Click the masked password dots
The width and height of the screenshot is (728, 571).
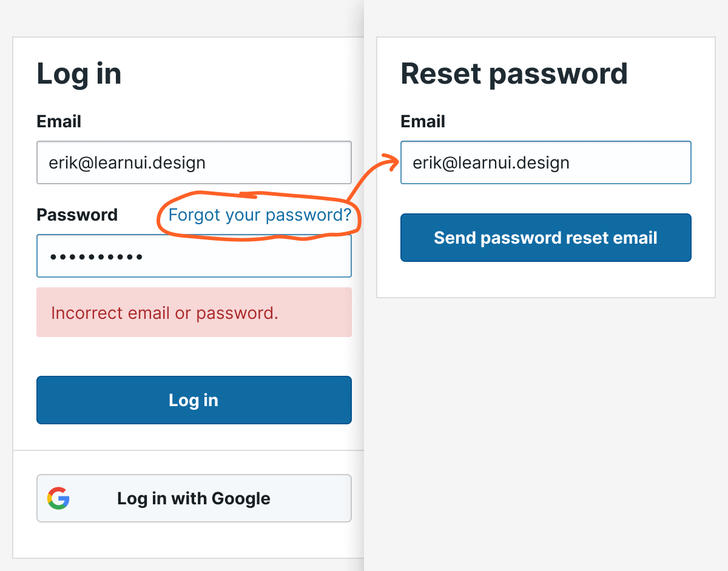[96, 257]
